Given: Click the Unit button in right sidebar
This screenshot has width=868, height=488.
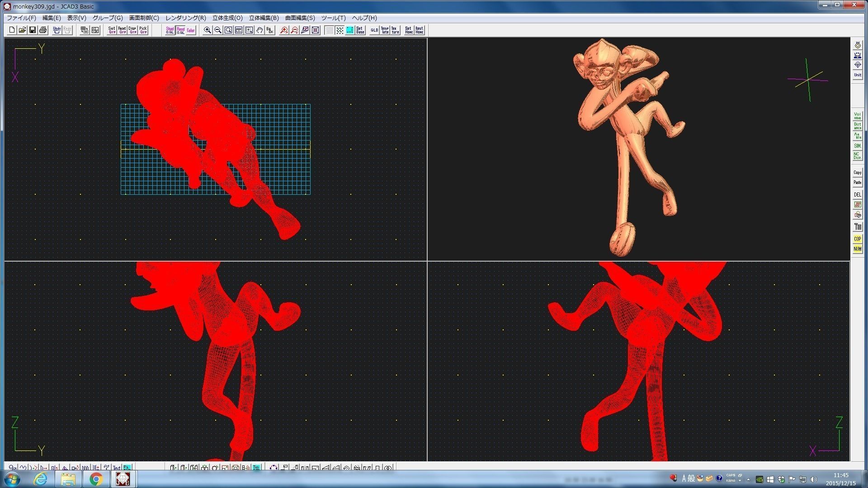Looking at the screenshot, I should point(858,75).
